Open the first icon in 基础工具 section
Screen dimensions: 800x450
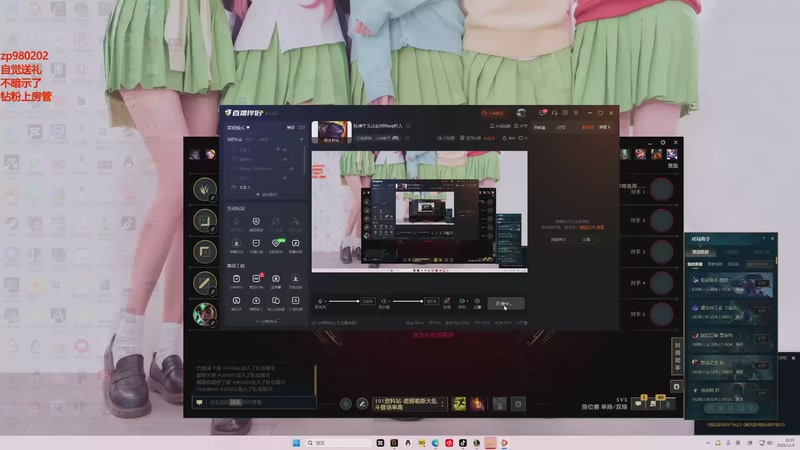236,279
